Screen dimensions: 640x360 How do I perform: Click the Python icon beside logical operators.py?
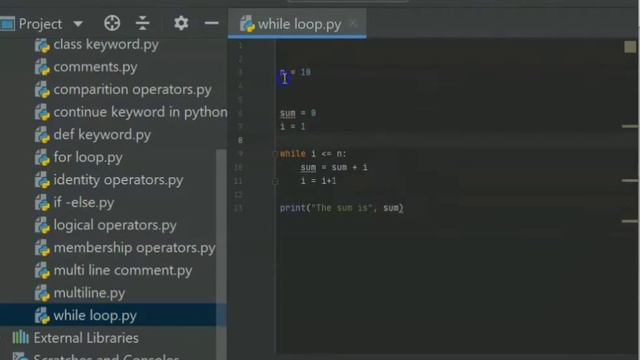[x=42, y=226]
